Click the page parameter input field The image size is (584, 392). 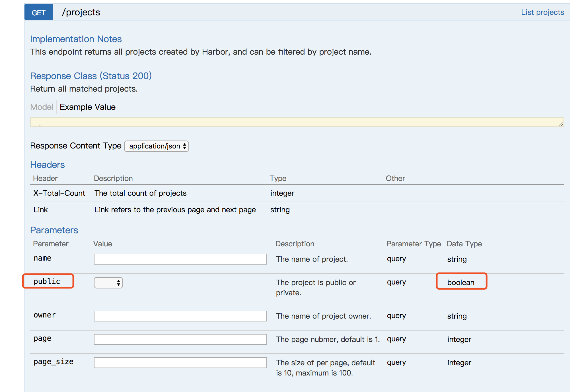[180, 339]
